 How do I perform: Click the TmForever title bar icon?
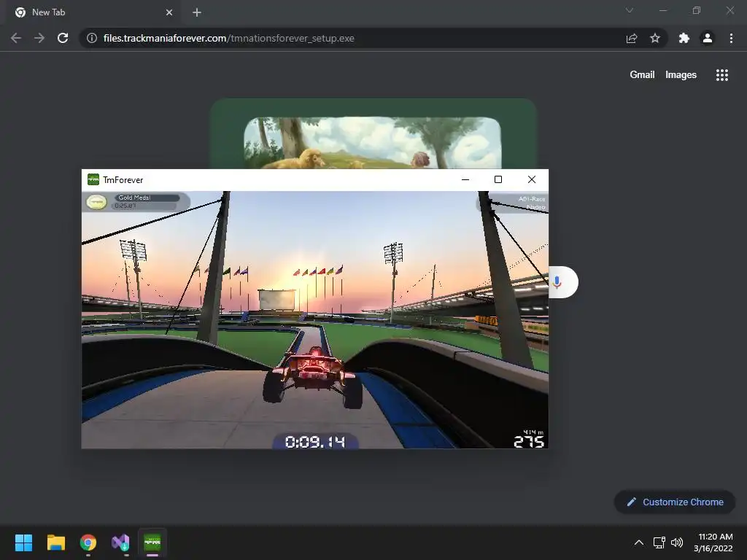click(93, 179)
